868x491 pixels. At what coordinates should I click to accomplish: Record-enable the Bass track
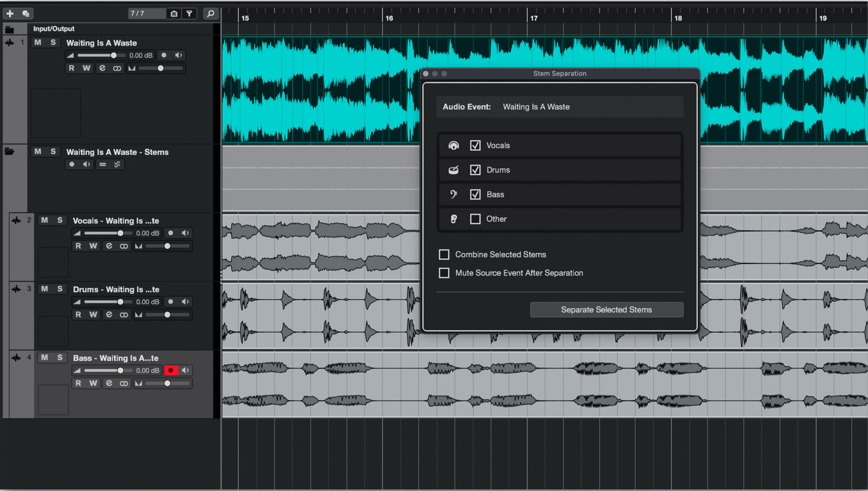point(171,370)
